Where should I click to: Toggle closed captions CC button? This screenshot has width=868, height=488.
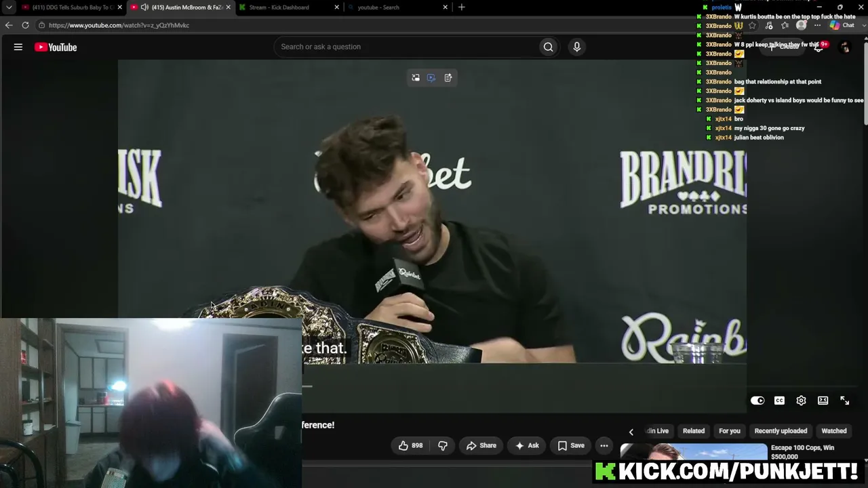(x=779, y=401)
